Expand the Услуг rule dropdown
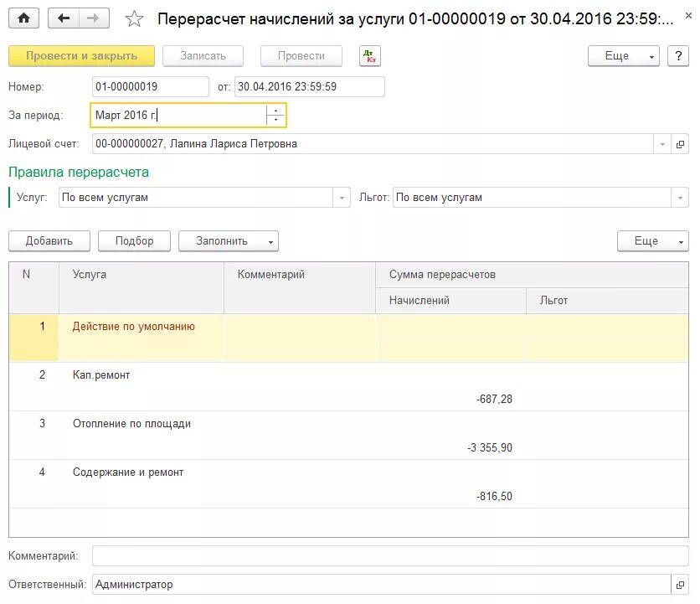The height and width of the screenshot is (604, 700). [342, 198]
